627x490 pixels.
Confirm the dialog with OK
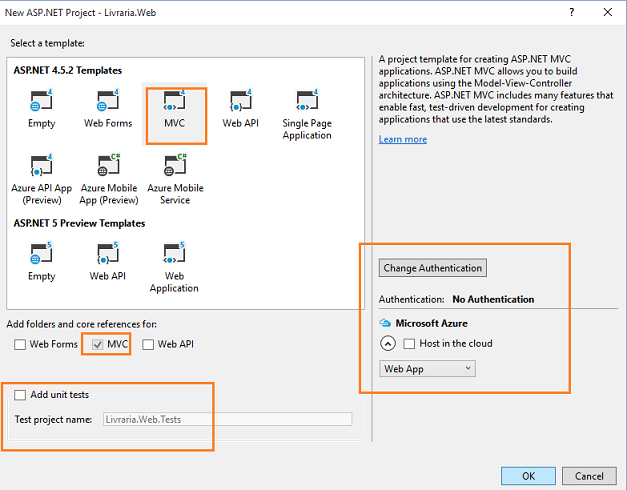[528, 476]
